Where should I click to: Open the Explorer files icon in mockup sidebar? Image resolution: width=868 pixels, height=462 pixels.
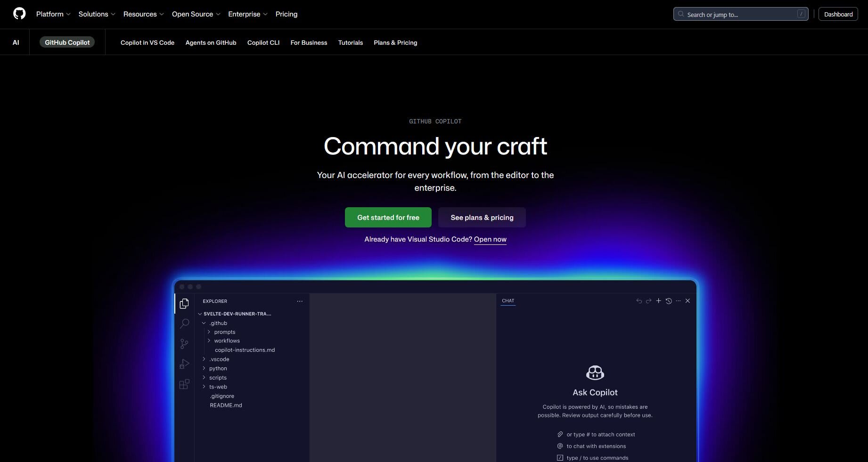184,304
